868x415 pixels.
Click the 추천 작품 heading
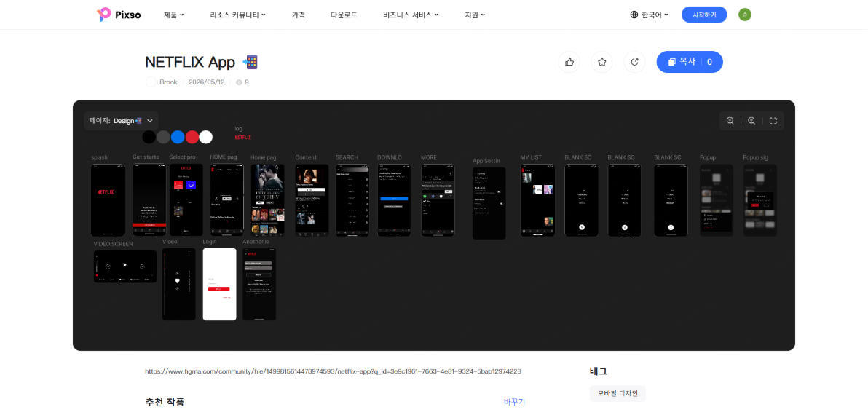coord(165,402)
